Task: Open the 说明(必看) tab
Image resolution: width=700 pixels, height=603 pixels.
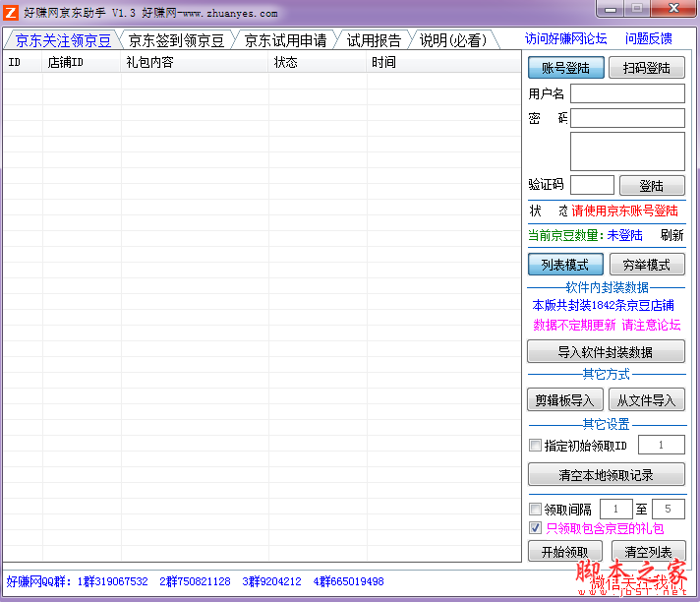Action: point(453,40)
